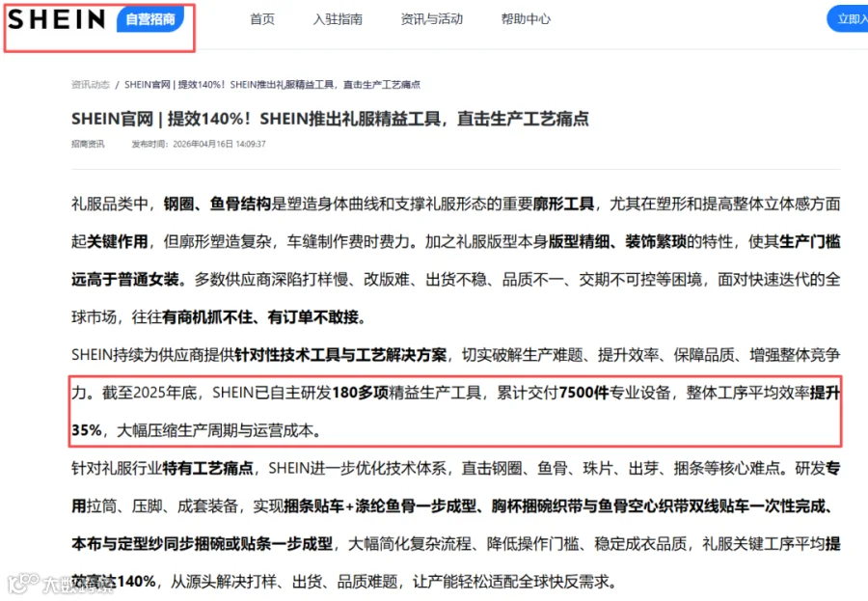Click the 招商资讯 category tag

point(88,144)
